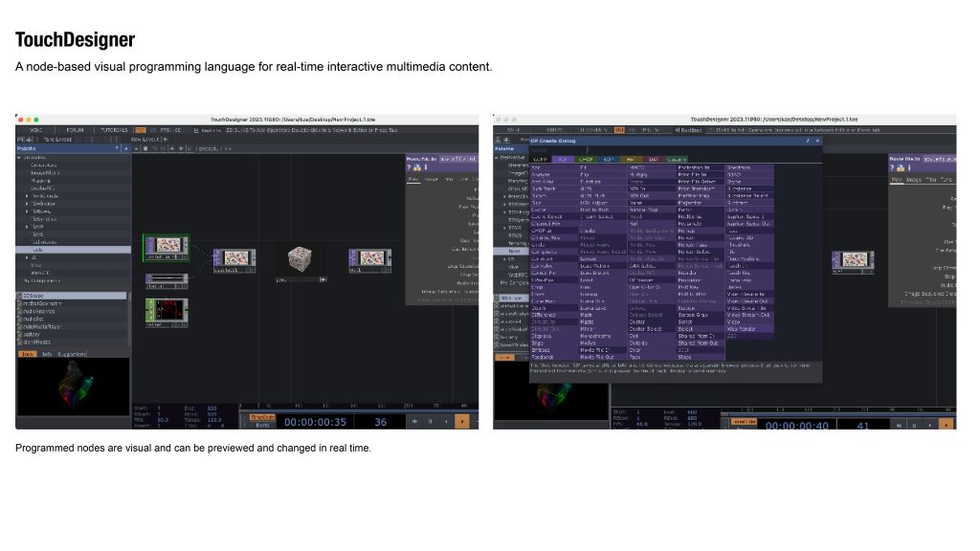Click the pause button in right screenshot timeline
Viewport: 980px width, 551px height.
point(914,425)
